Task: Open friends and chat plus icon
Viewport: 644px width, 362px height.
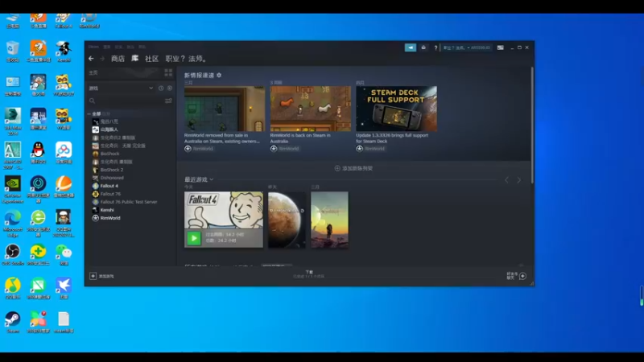Action: pyautogui.click(x=522, y=276)
